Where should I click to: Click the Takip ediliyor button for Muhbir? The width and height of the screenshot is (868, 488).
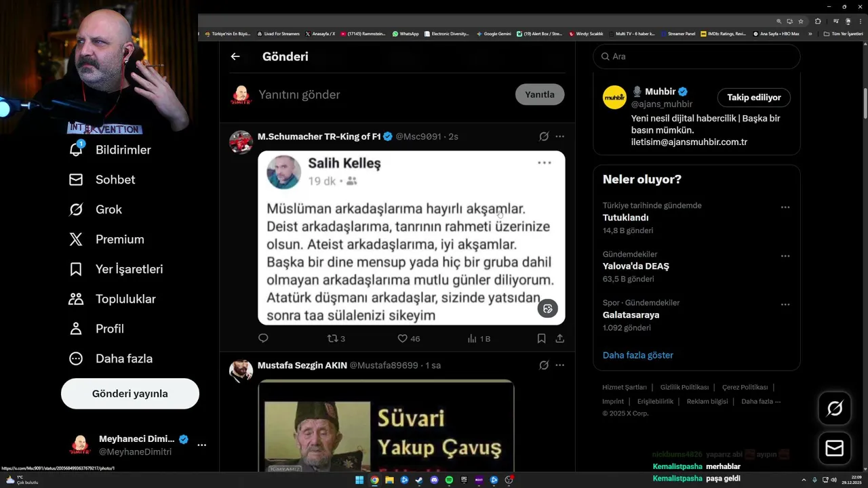click(754, 98)
